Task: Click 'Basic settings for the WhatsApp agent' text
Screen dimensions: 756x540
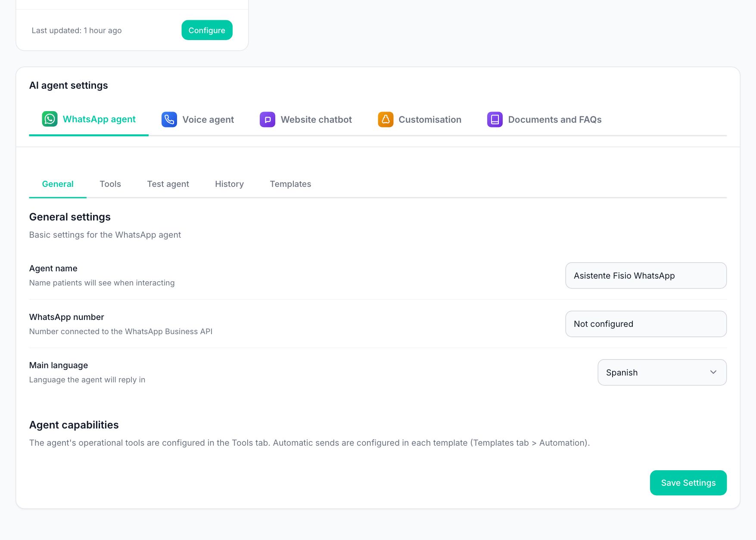Action: coord(105,235)
